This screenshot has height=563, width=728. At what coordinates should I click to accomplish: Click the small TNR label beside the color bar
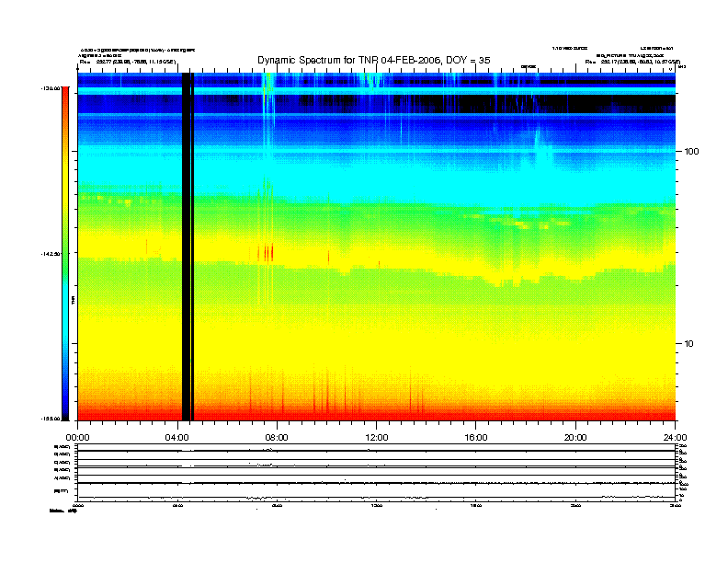(73, 301)
